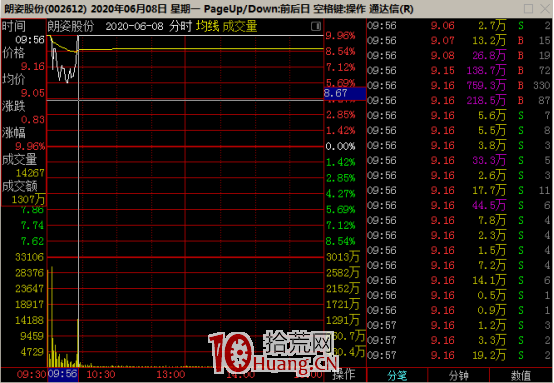
Task: Click the 3013万 amount axis label
Action: (x=343, y=257)
